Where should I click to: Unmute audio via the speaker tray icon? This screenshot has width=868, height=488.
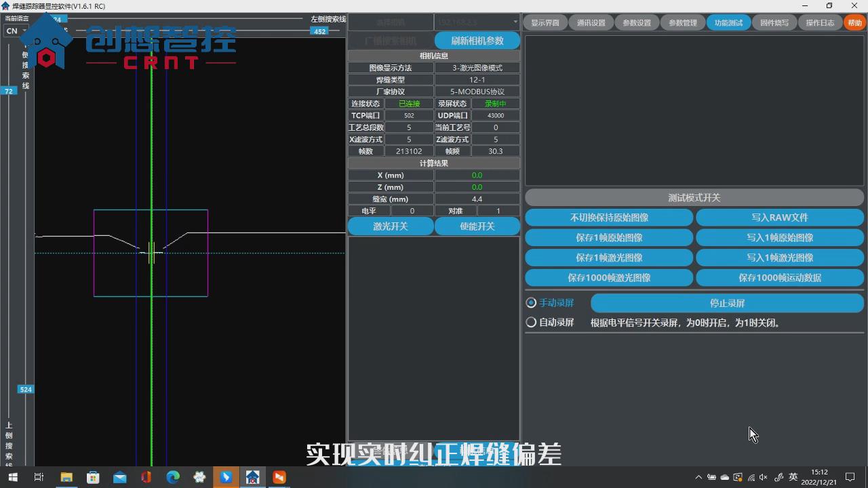point(762,477)
